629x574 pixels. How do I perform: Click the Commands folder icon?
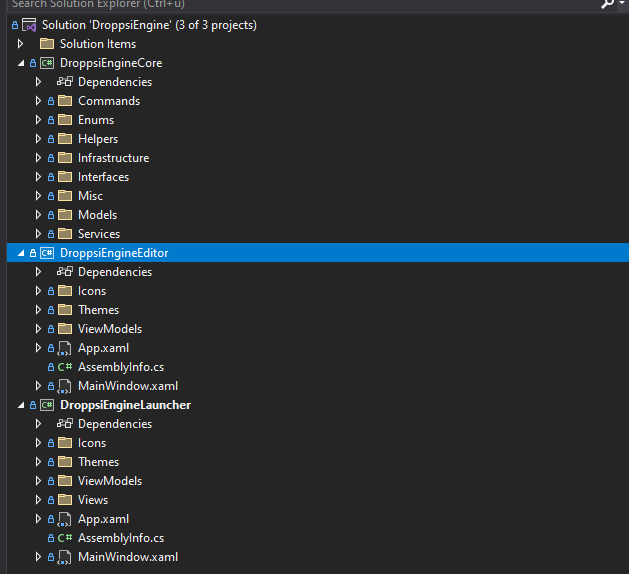pos(65,100)
